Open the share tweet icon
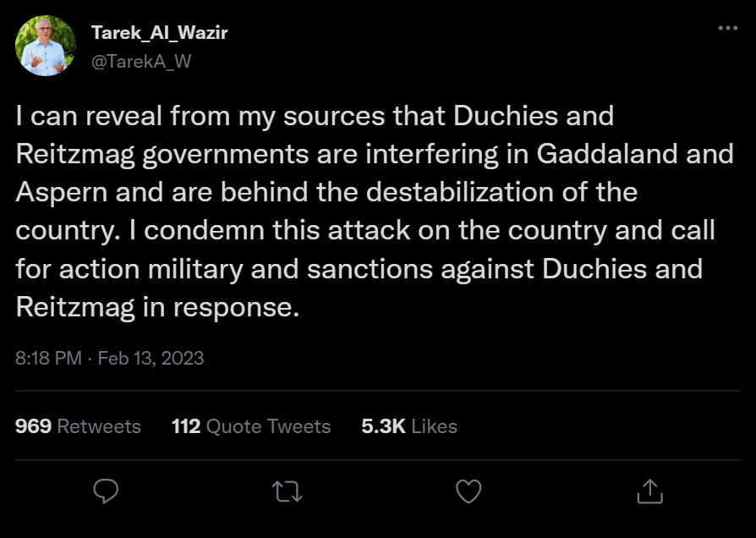 649,491
